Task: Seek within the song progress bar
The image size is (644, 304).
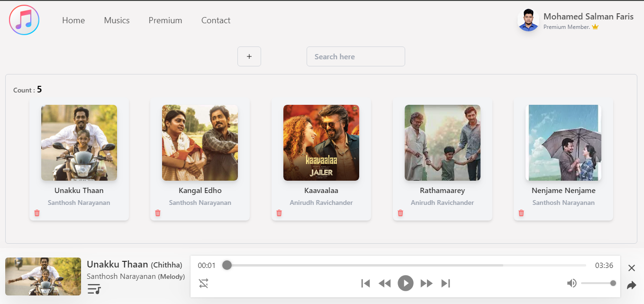Action: [407, 265]
